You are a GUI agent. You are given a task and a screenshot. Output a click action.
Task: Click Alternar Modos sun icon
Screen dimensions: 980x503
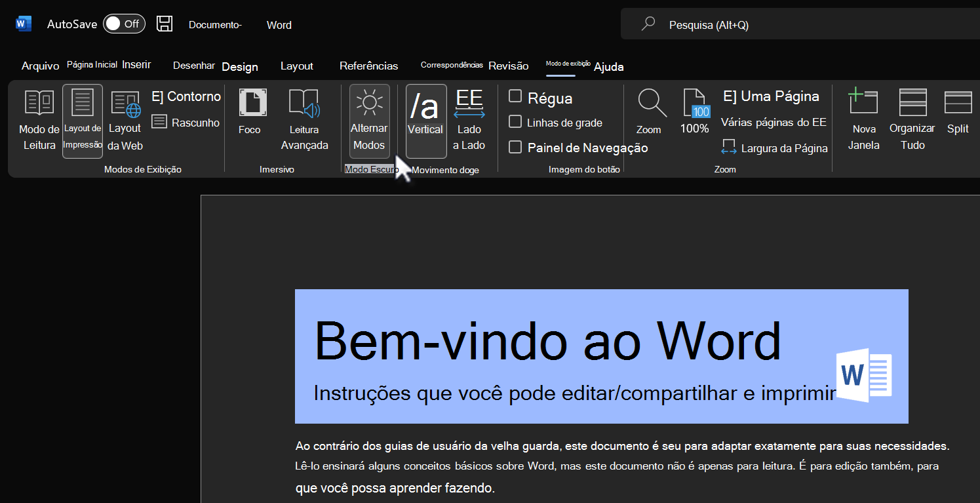[x=369, y=121]
